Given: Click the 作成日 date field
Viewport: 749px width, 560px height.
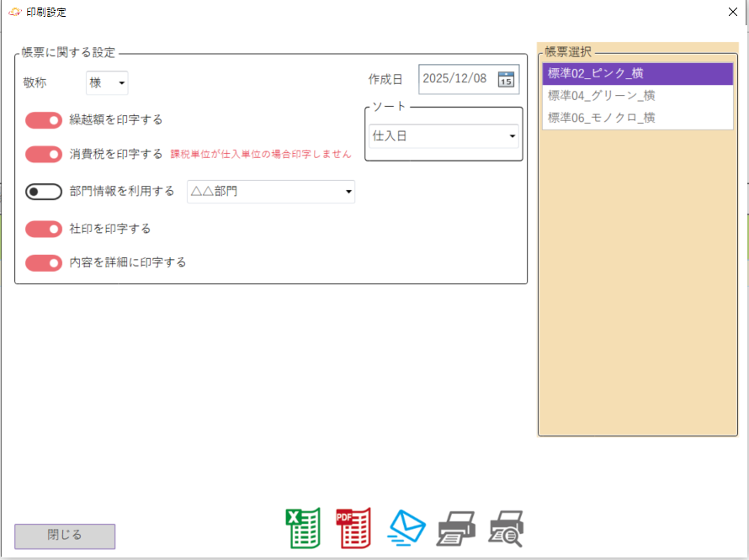Looking at the screenshot, I should point(456,79).
